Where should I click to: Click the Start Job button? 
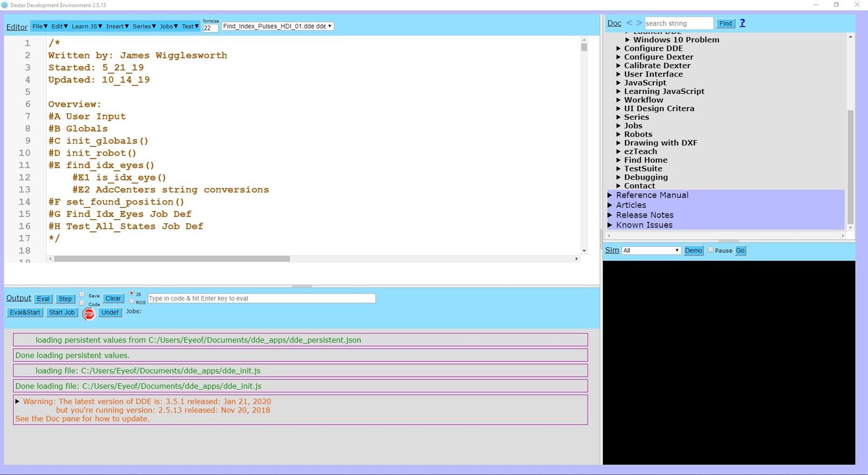[x=62, y=312]
